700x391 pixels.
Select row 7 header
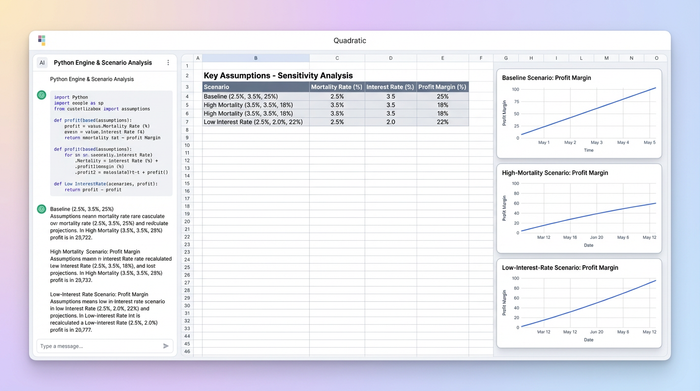point(187,122)
